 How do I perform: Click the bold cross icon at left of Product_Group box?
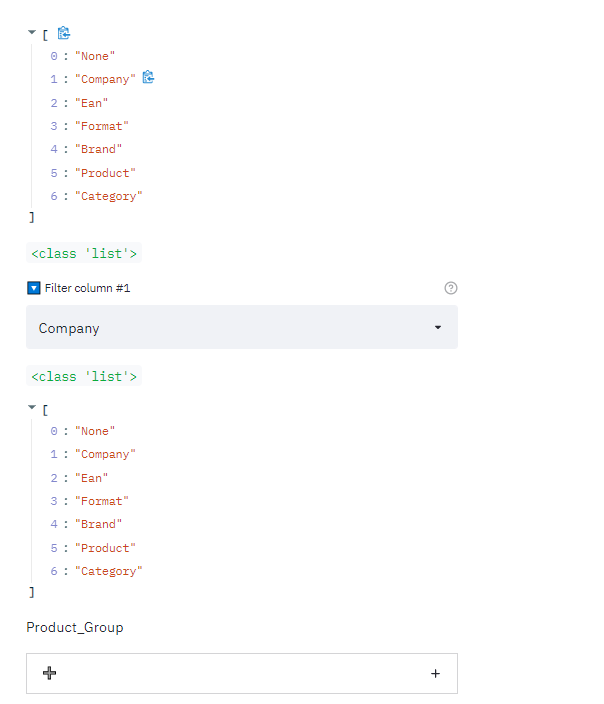[49, 673]
